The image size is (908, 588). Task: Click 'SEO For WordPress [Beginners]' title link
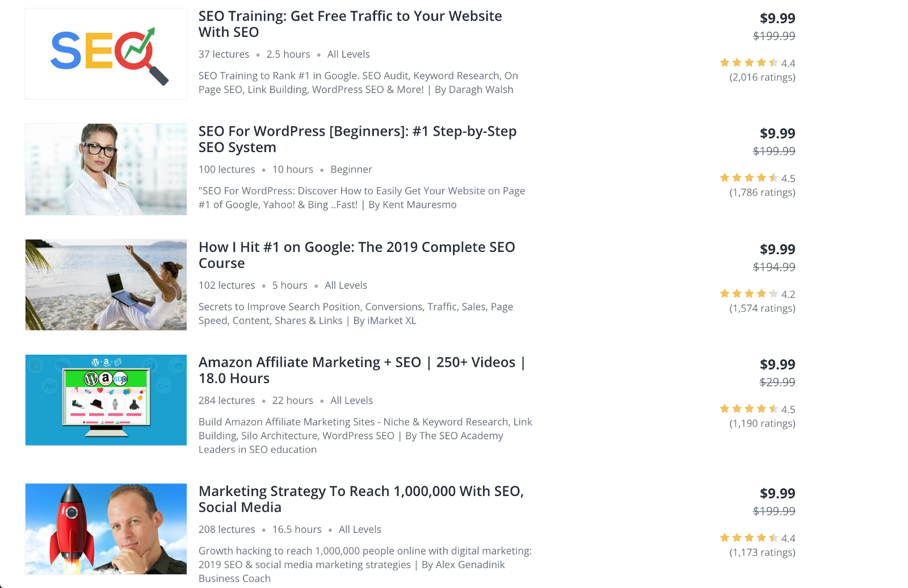click(357, 139)
